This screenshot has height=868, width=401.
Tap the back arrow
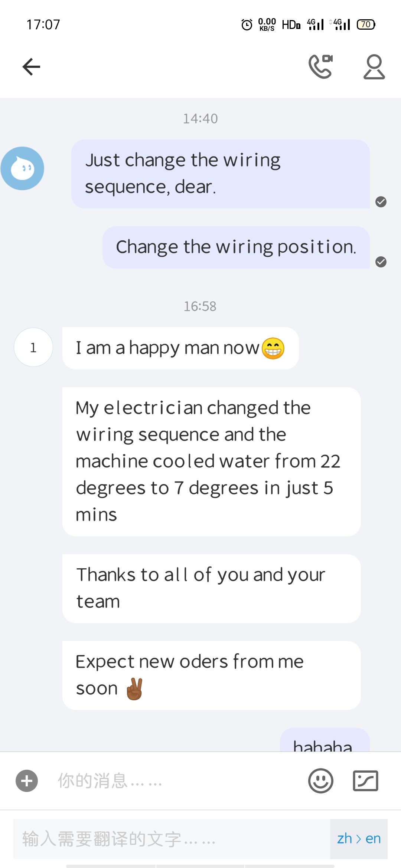point(31,67)
